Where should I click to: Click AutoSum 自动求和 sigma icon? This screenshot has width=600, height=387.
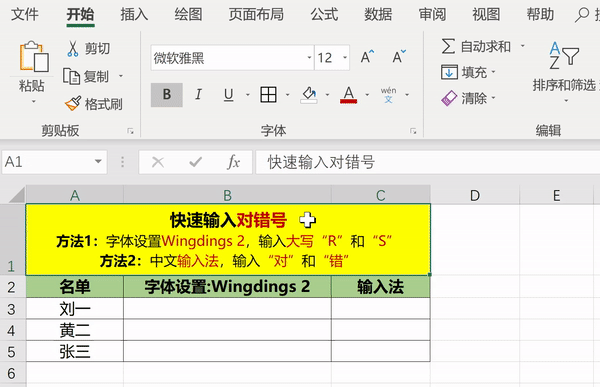448,46
